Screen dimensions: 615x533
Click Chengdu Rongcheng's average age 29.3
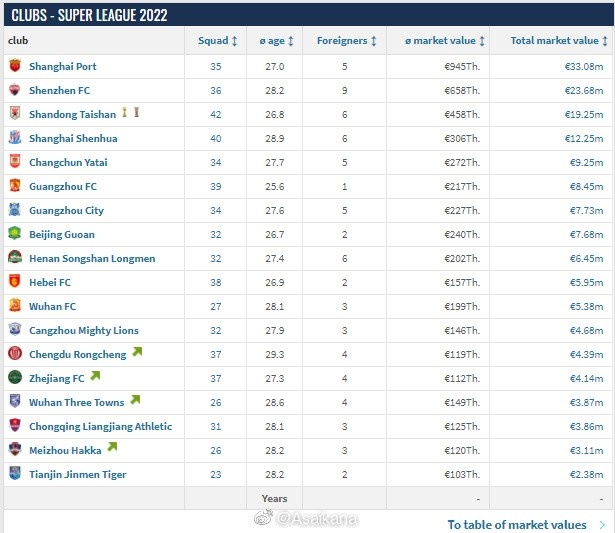275,355
